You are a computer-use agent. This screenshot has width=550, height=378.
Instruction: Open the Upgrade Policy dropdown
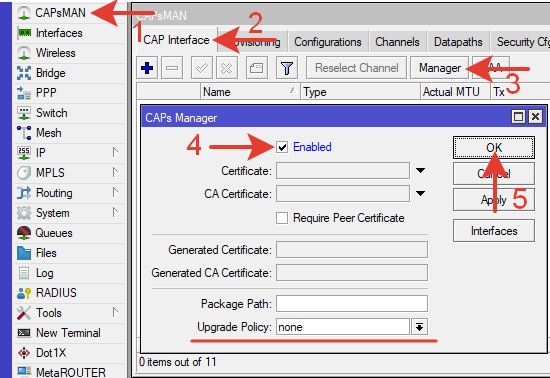[x=419, y=327]
